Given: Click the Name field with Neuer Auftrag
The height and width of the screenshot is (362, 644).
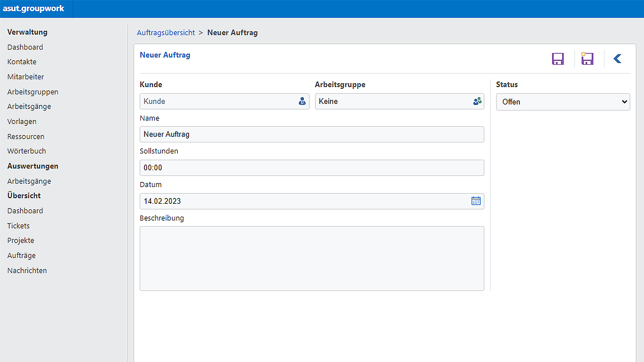Looking at the screenshot, I should point(312,134).
